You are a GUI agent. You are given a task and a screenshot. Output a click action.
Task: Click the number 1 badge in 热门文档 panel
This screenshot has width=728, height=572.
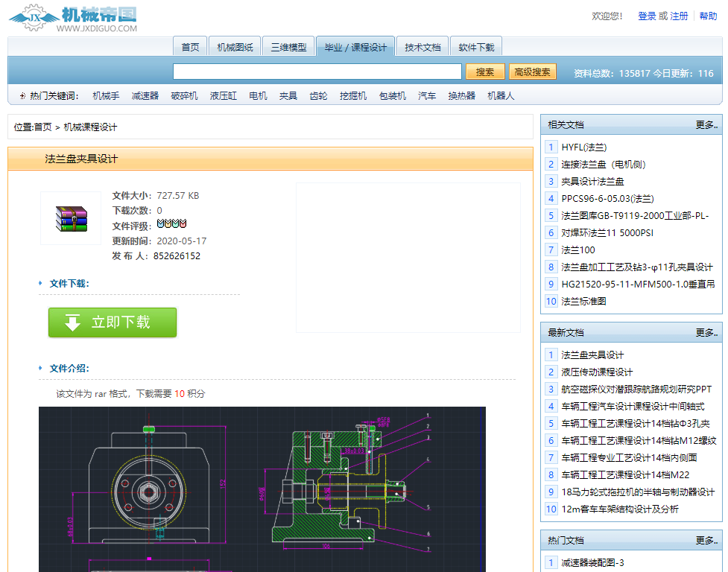(x=551, y=562)
